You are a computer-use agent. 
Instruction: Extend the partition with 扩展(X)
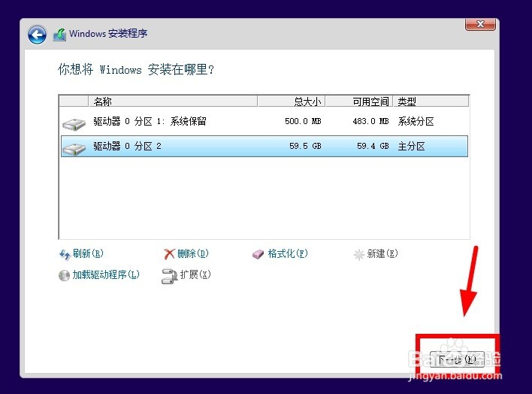point(195,274)
